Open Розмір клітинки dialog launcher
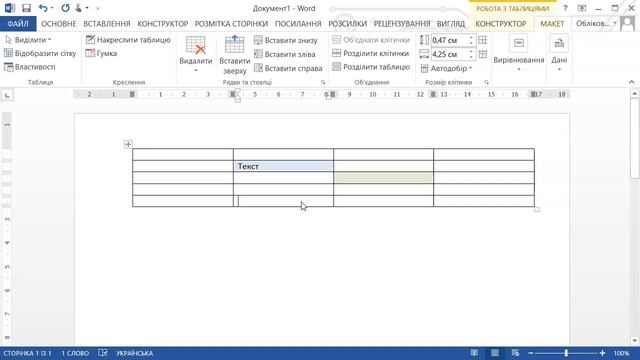Viewport: 640px width, 360px height. pos(487,82)
